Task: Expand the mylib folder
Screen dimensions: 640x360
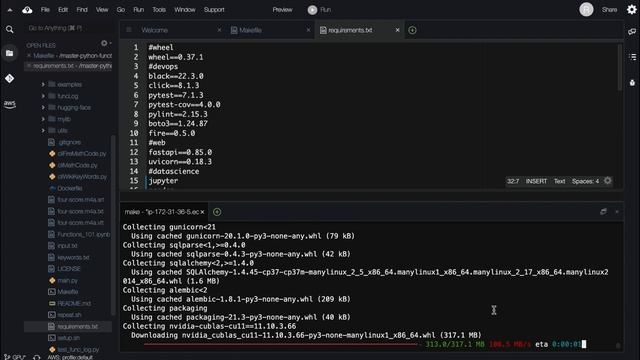Action: click(x=43, y=119)
